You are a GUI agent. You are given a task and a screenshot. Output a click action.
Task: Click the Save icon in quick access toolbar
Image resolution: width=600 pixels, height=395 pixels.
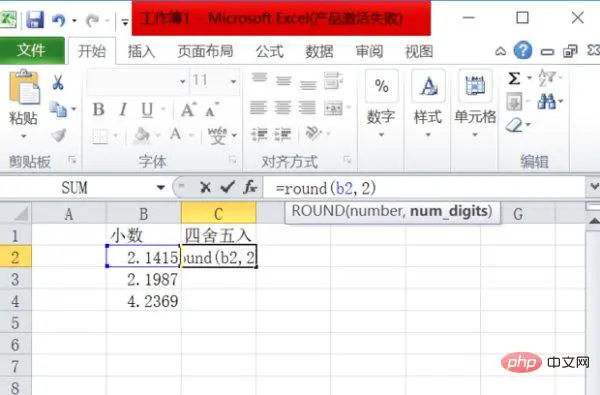[35, 19]
